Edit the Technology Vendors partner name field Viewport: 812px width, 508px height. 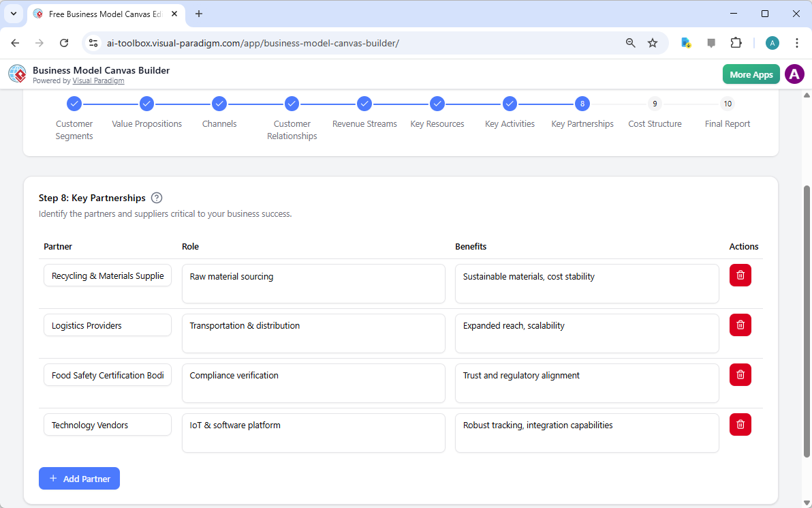coord(107,424)
